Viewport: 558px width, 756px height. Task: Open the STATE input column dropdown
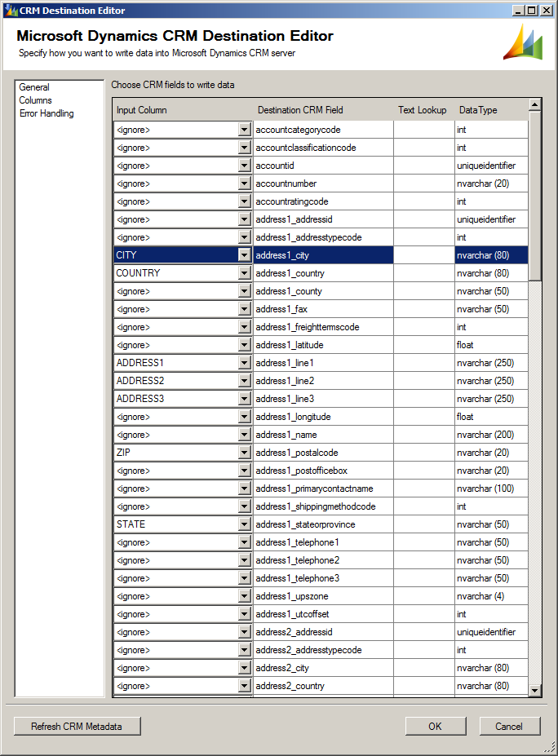[245, 524]
